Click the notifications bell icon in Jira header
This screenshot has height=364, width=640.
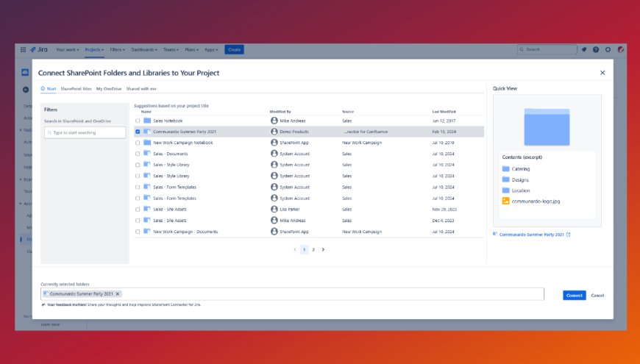584,49
